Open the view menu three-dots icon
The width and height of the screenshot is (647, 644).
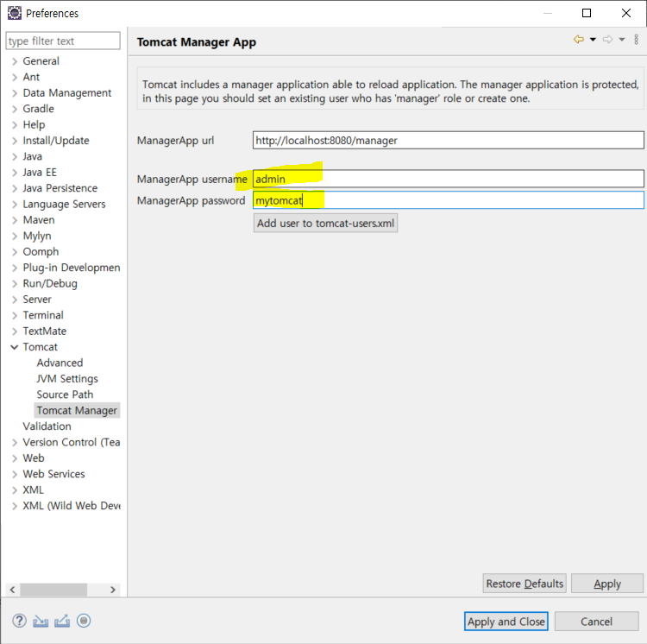pos(637,40)
